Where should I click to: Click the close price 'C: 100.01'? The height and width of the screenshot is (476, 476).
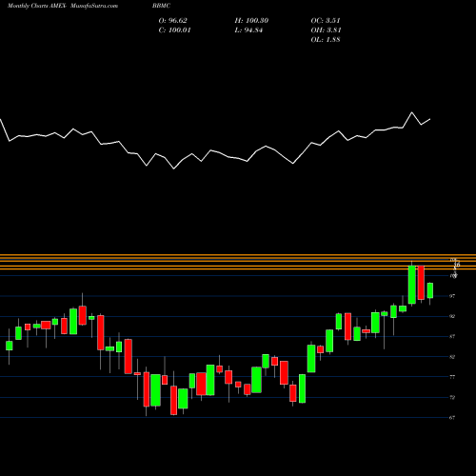(x=175, y=30)
